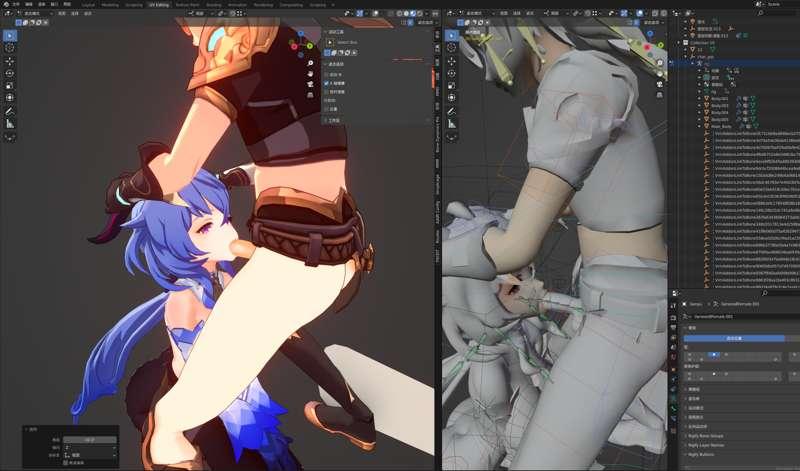
Task: Select the UV Editing workspace tab
Action: (x=159, y=5)
